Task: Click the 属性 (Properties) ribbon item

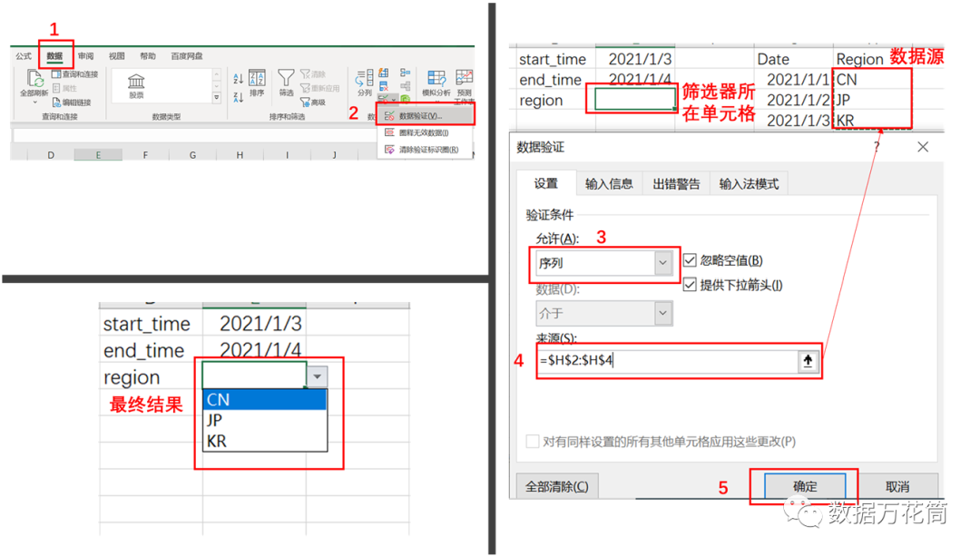Action: [64, 88]
